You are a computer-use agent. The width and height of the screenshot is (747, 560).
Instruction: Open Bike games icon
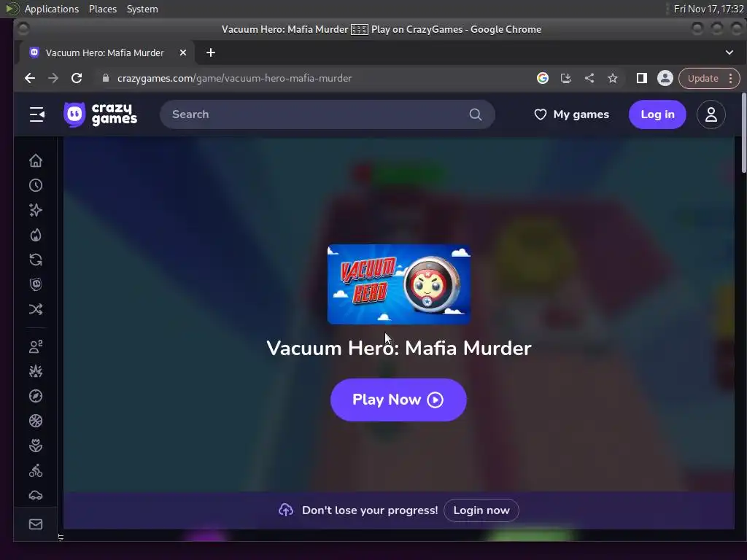coord(36,470)
